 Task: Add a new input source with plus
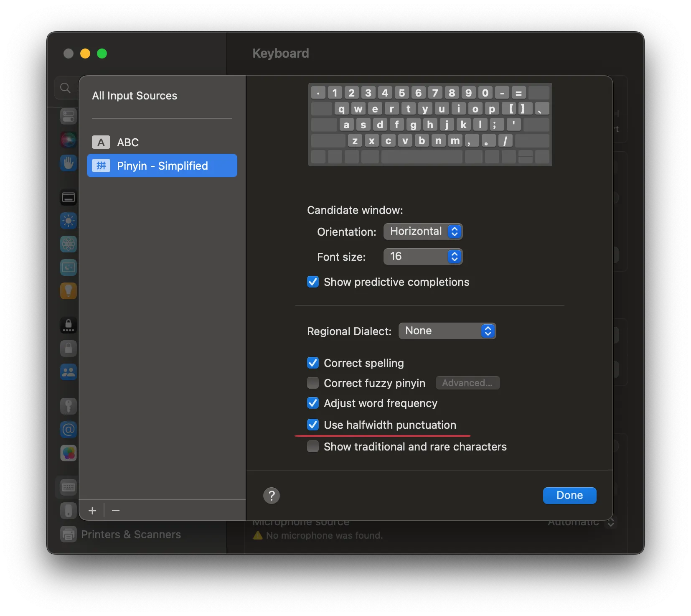[92, 511]
